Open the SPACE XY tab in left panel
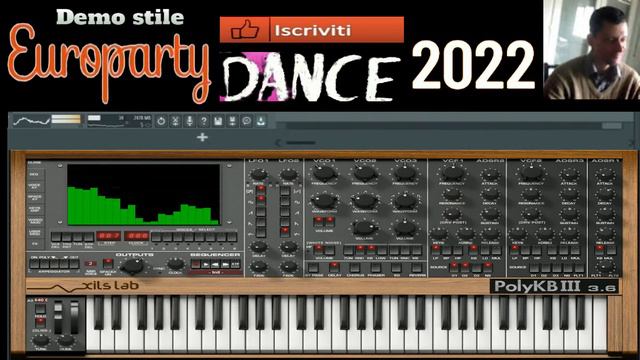640x360 pixels. pyautogui.click(x=34, y=197)
